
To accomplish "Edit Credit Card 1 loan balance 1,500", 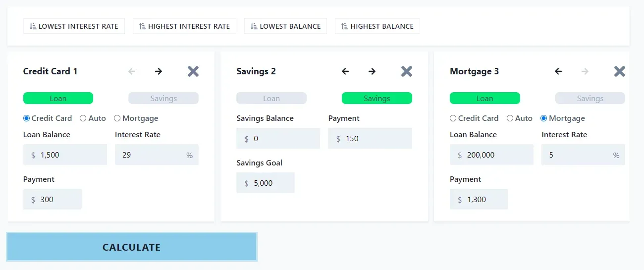I will [x=65, y=155].
